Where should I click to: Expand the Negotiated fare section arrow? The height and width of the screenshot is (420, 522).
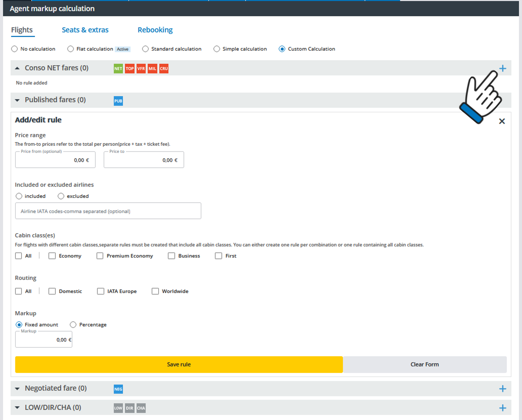point(17,389)
